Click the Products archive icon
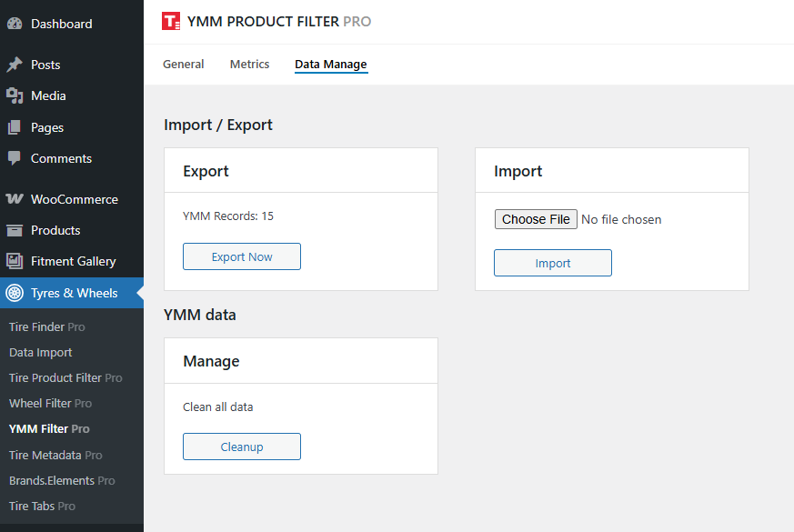This screenshot has height=532, width=794. (x=15, y=230)
